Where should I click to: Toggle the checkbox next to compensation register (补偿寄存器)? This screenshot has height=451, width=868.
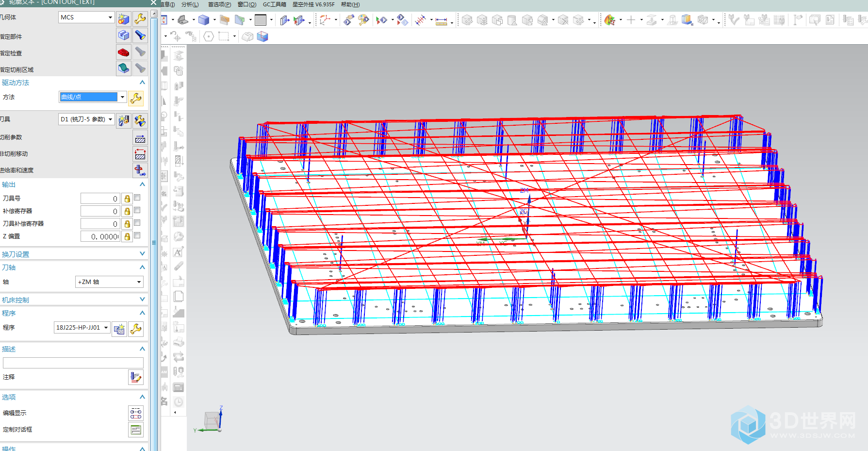click(137, 210)
